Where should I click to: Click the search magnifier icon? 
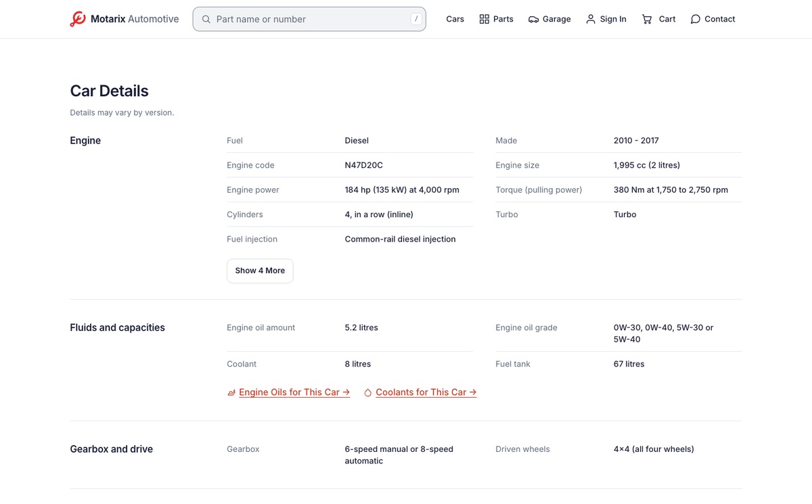click(206, 20)
